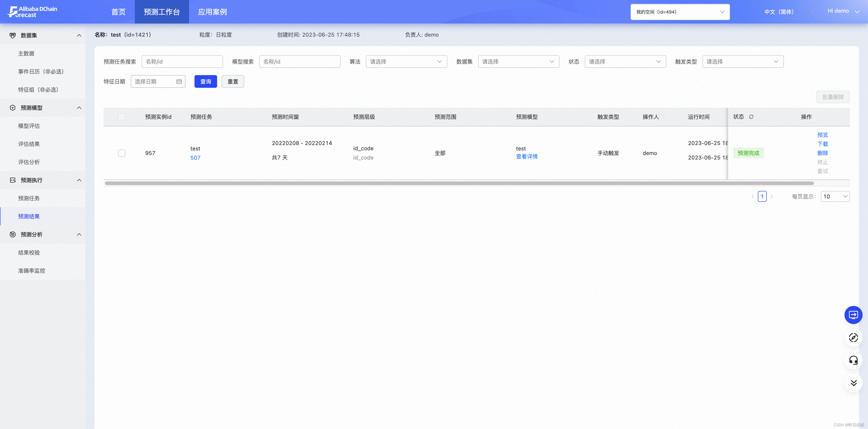The height and width of the screenshot is (429, 868).
Task: Click the 查询 button
Action: click(x=206, y=81)
